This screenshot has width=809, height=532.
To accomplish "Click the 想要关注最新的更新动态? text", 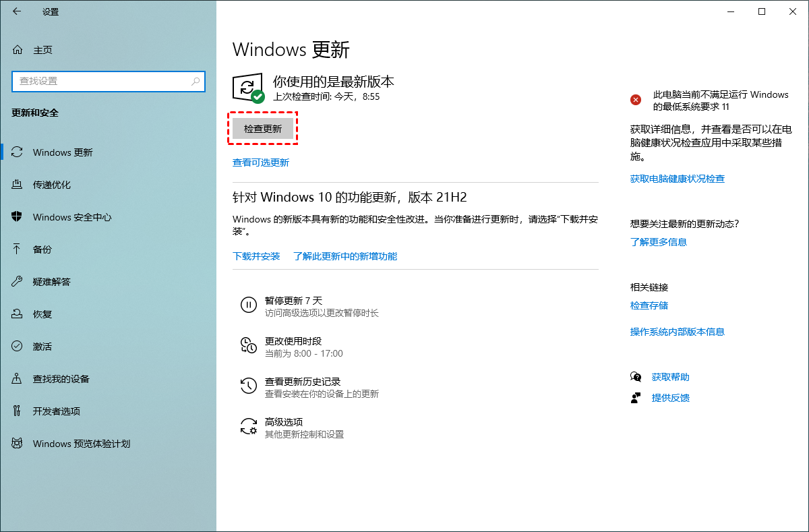I will tap(685, 224).
